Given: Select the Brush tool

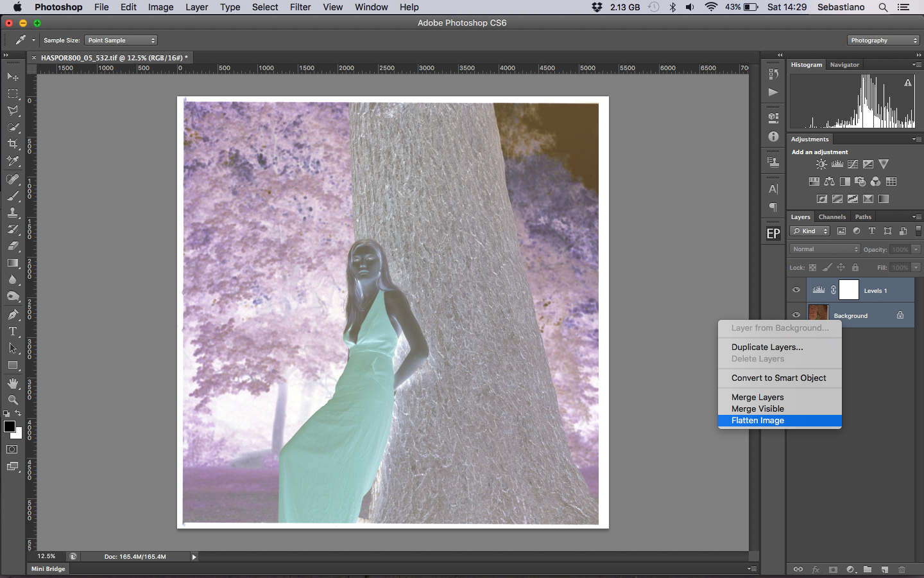Looking at the screenshot, I should (x=13, y=196).
